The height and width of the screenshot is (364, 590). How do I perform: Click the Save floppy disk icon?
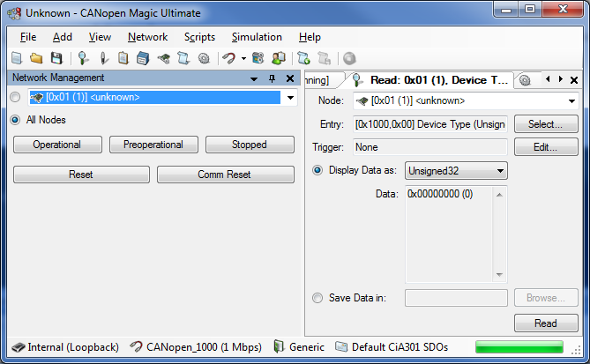coord(56,58)
